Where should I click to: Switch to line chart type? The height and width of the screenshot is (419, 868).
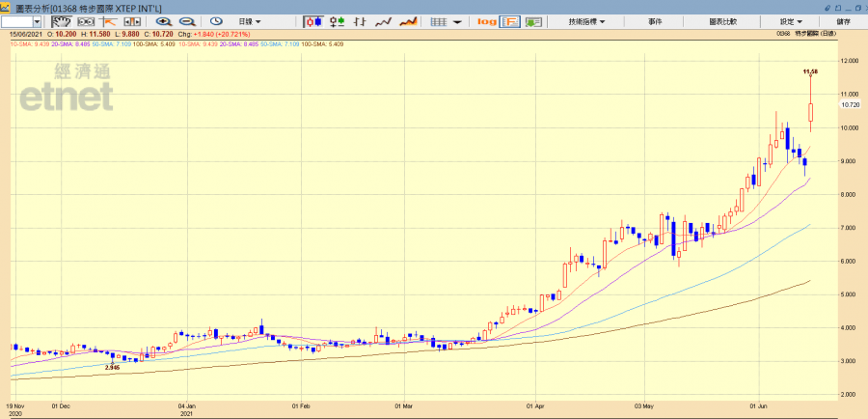point(384,20)
